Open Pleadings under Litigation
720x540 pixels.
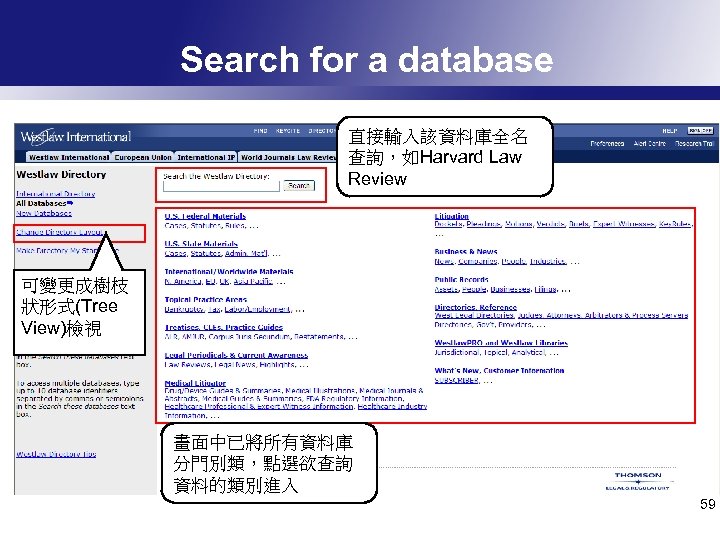click(484, 224)
